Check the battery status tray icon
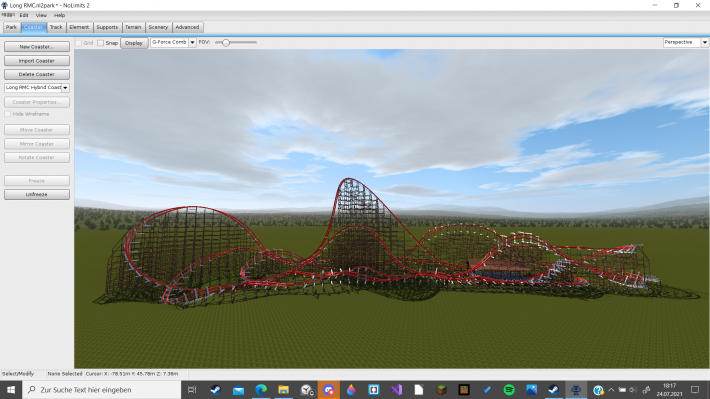The image size is (710, 399). click(x=622, y=389)
